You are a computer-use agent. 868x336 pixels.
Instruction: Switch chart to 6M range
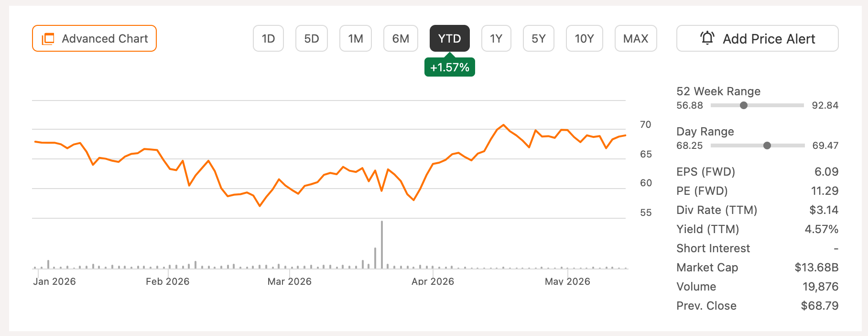coord(401,38)
